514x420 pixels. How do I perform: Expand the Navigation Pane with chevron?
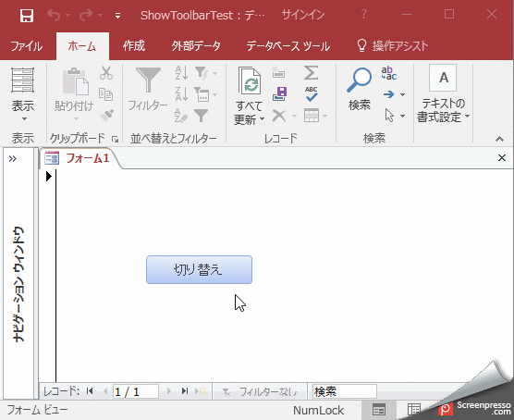[x=13, y=159]
